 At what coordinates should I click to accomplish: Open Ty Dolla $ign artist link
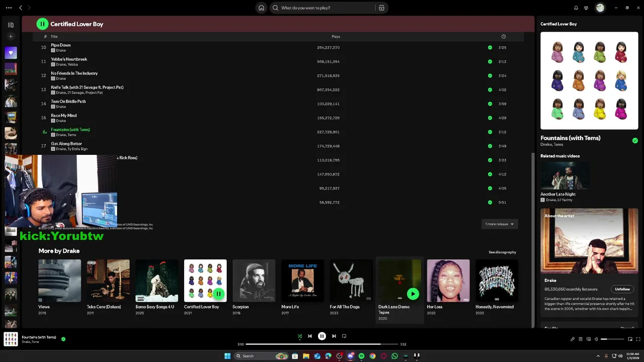pos(78,149)
